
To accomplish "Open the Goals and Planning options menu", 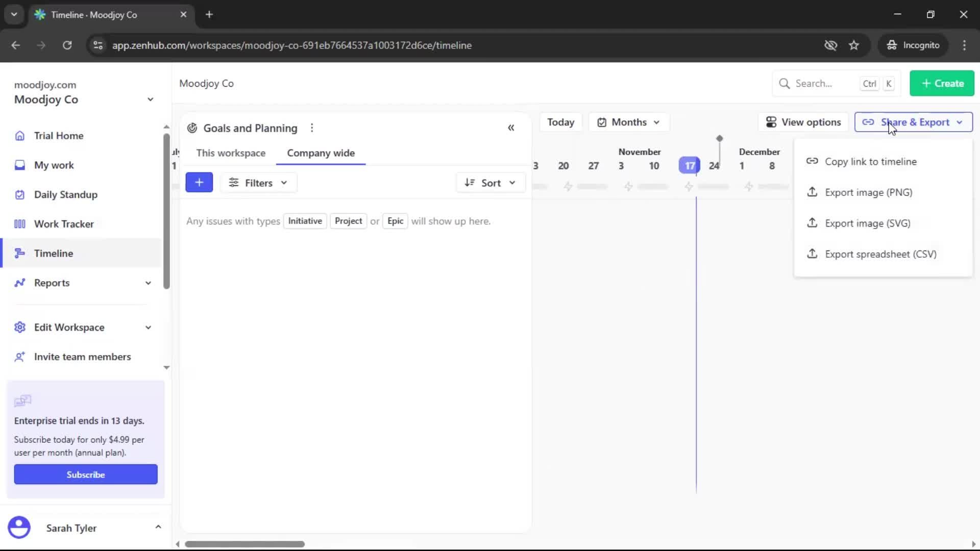I will [x=312, y=128].
